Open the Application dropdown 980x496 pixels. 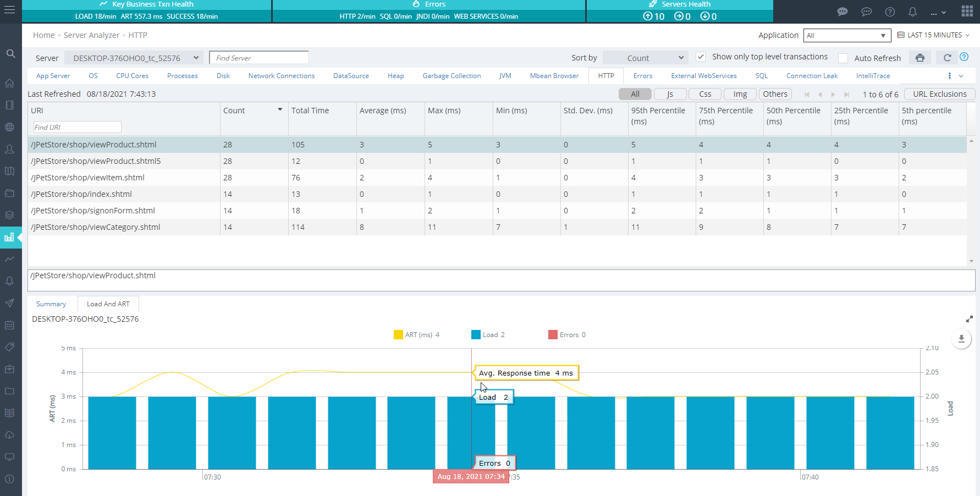coord(846,35)
